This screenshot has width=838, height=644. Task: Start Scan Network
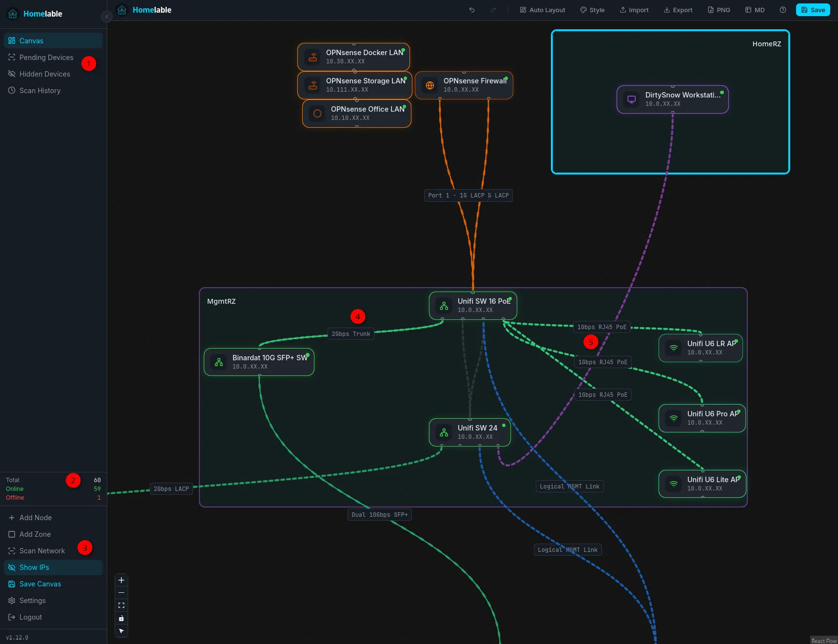[53, 551]
